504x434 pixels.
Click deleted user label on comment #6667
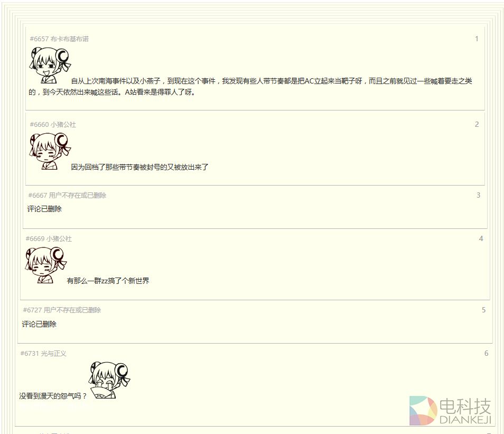[x=78, y=195]
